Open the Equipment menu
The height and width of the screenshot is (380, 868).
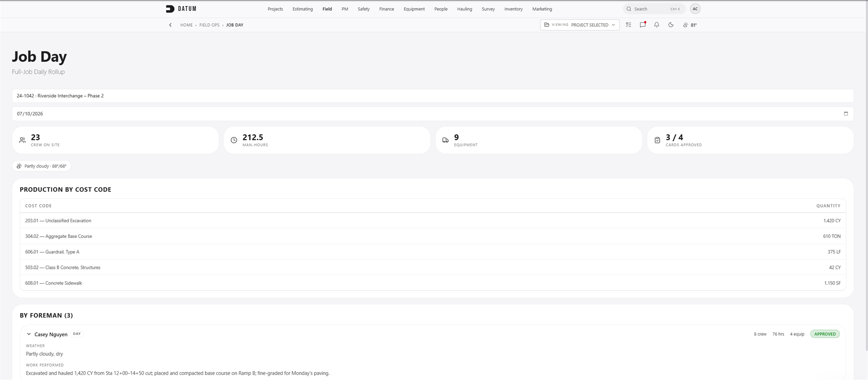[414, 9]
